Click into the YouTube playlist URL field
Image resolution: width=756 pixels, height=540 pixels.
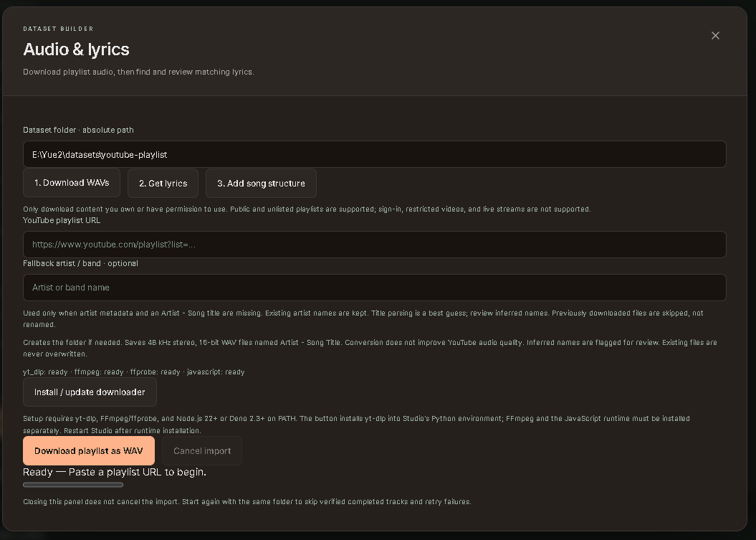click(375, 245)
